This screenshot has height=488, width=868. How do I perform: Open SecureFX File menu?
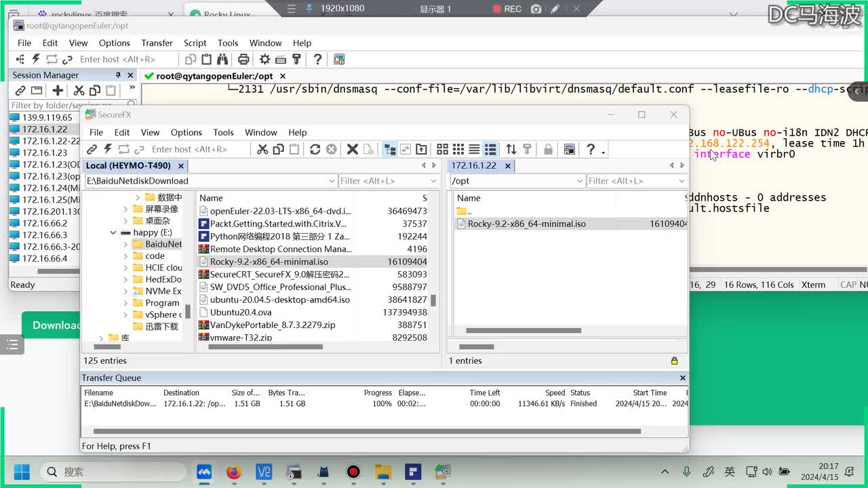tap(96, 132)
